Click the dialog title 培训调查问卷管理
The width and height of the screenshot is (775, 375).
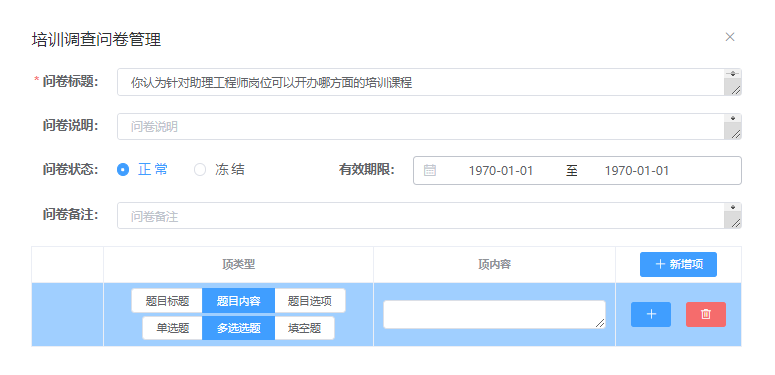[96, 40]
